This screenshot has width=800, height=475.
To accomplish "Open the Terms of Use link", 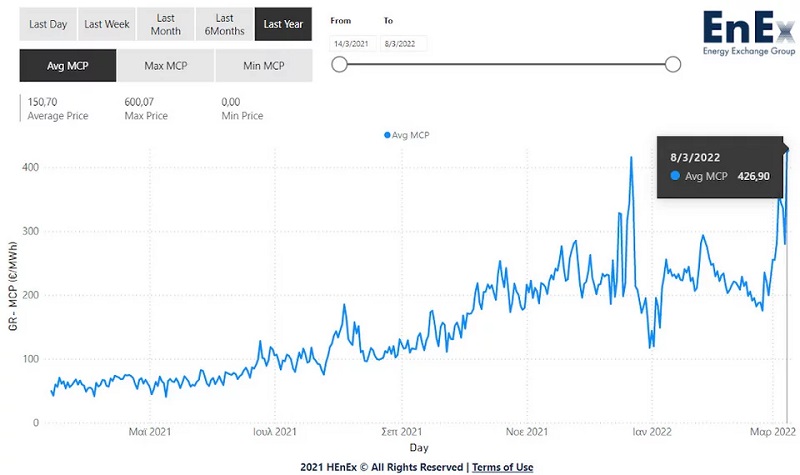I will (502, 467).
